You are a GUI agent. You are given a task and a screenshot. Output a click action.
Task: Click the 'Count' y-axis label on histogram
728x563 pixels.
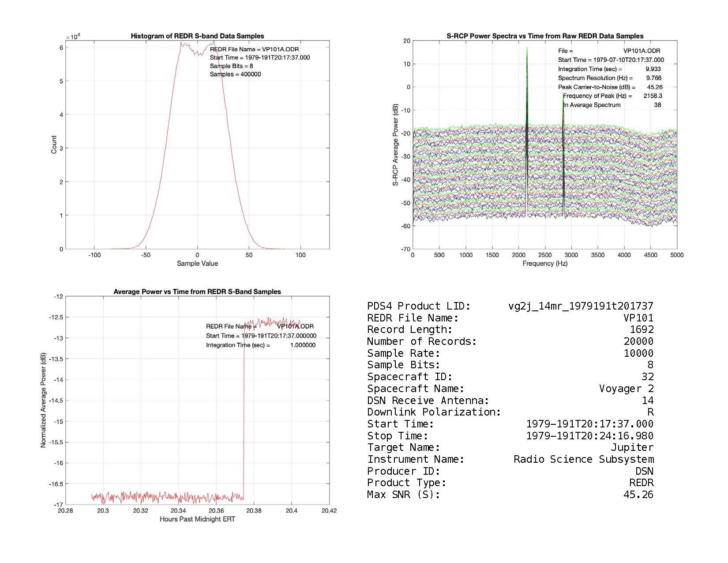point(54,145)
